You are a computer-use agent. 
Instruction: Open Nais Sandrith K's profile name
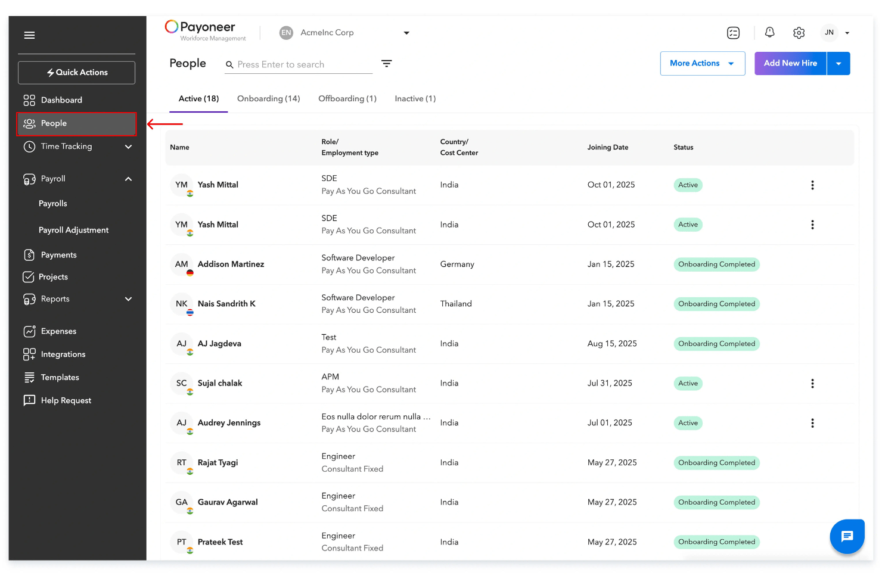coord(226,304)
